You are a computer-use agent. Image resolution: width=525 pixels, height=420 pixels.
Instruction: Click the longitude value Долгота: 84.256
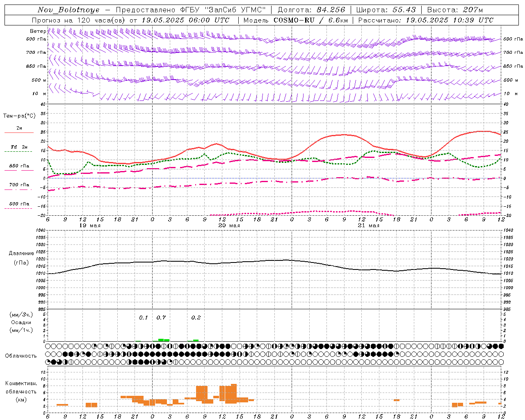(x=311, y=10)
